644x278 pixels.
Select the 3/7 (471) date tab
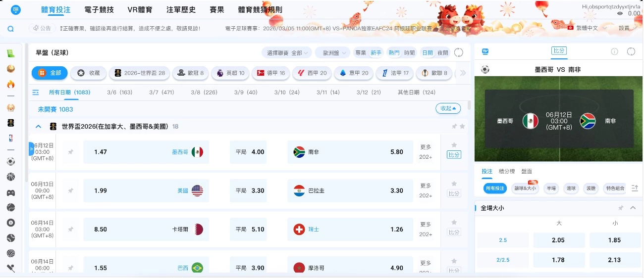(161, 93)
